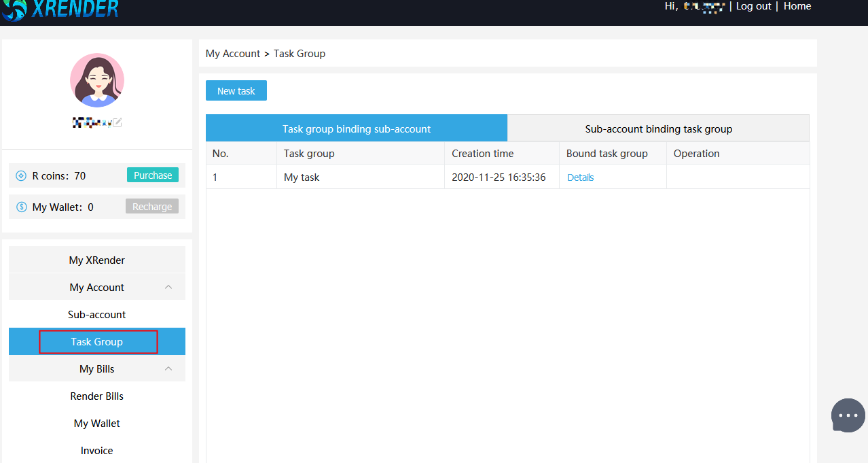Click the R coins diamond icon
The width and height of the screenshot is (868, 463).
click(x=21, y=176)
